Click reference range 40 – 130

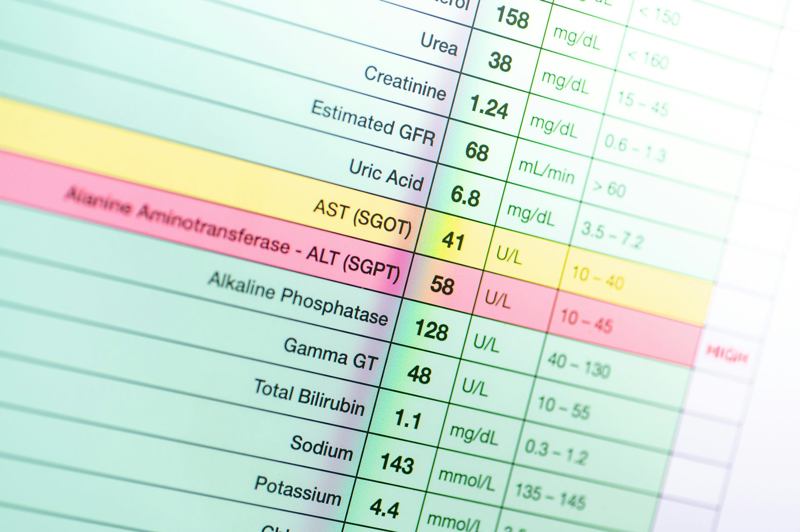point(579,365)
